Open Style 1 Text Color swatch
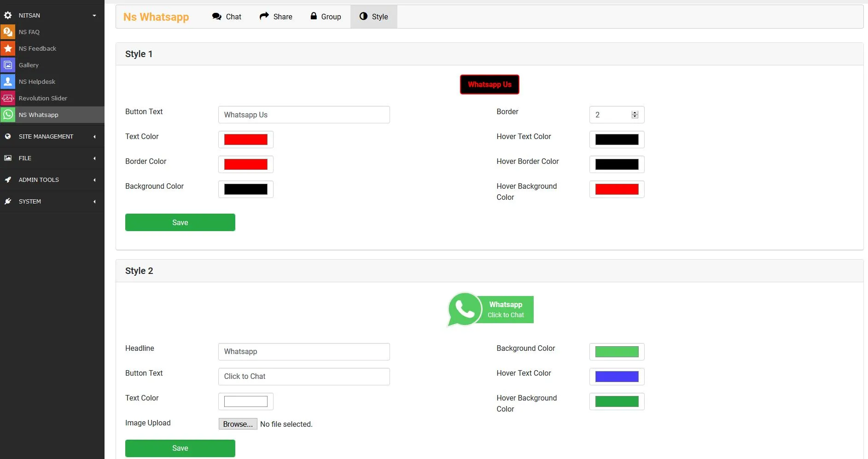 tap(245, 139)
